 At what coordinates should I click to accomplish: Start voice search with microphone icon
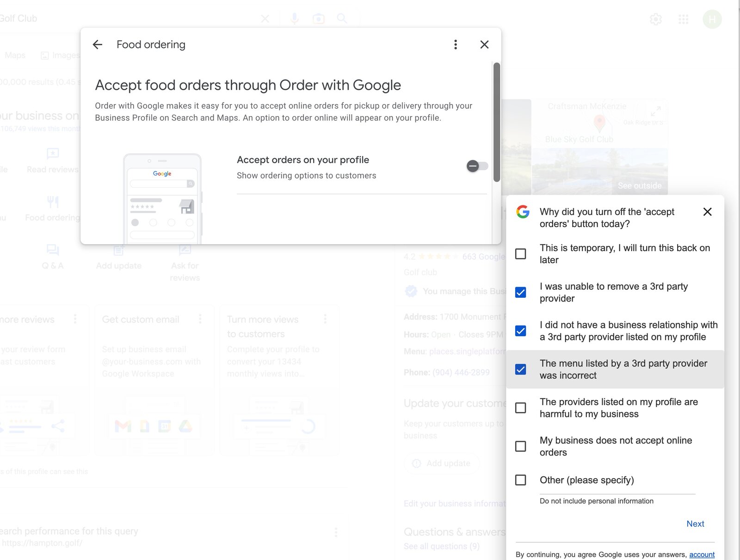pos(294,18)
